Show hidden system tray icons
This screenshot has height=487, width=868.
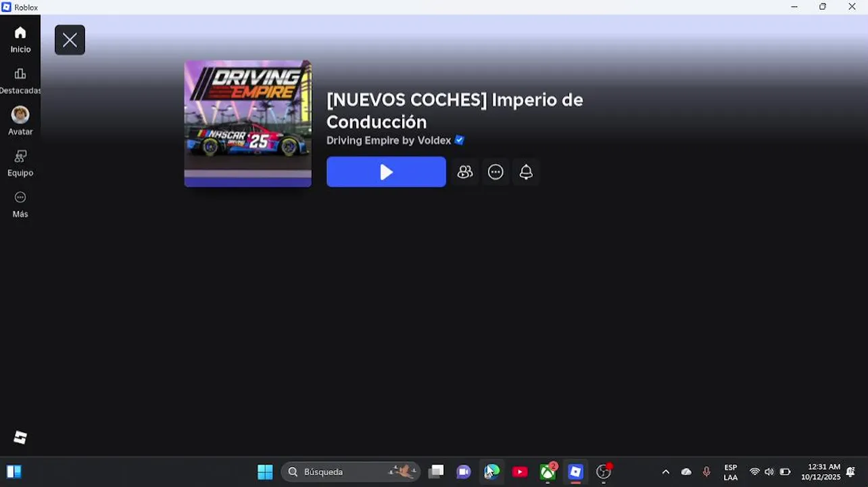665,472
